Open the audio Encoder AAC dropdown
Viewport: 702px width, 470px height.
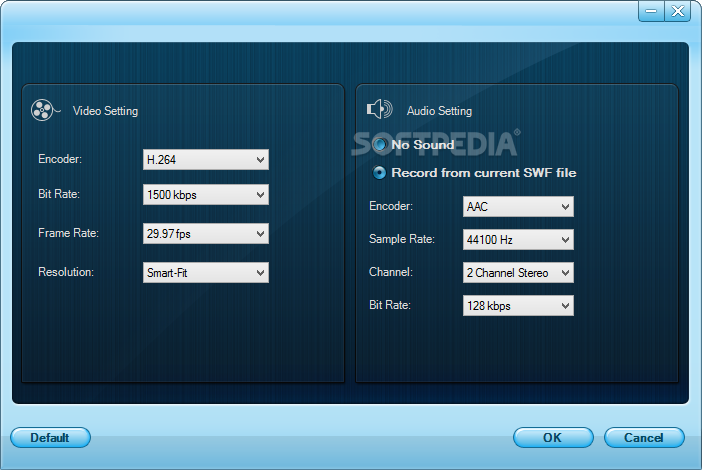pyautogui.click(x=518, y=207)
